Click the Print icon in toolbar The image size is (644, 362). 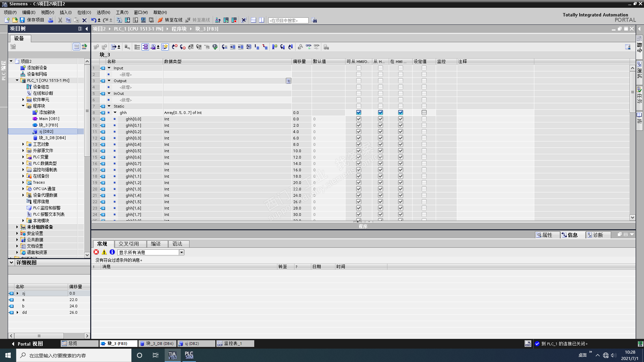(50, 20)
